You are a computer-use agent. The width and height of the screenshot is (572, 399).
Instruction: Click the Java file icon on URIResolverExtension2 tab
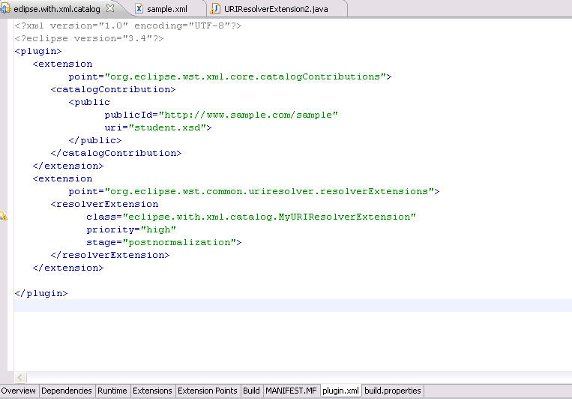[x=216, y=9]
